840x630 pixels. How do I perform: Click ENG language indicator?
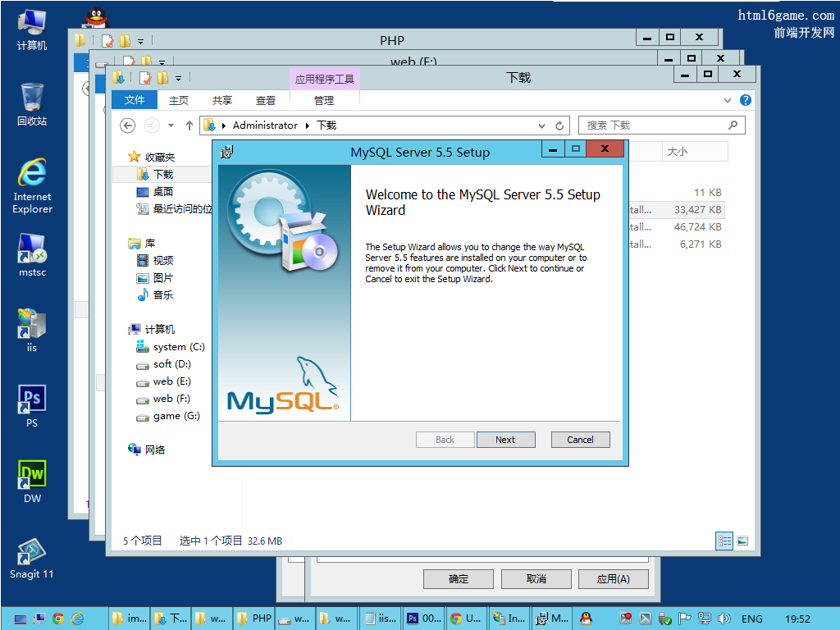coord(752,619)
